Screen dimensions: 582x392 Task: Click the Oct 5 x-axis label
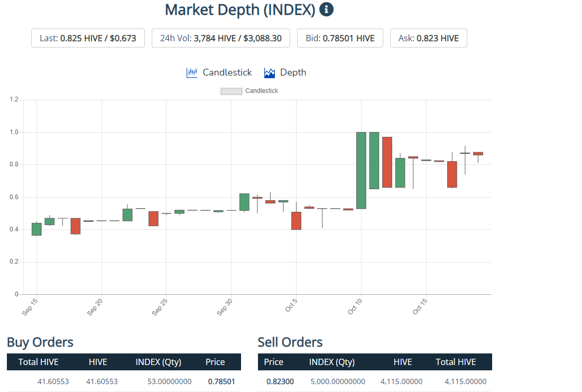pyautogui.click(x=291, y=305)
